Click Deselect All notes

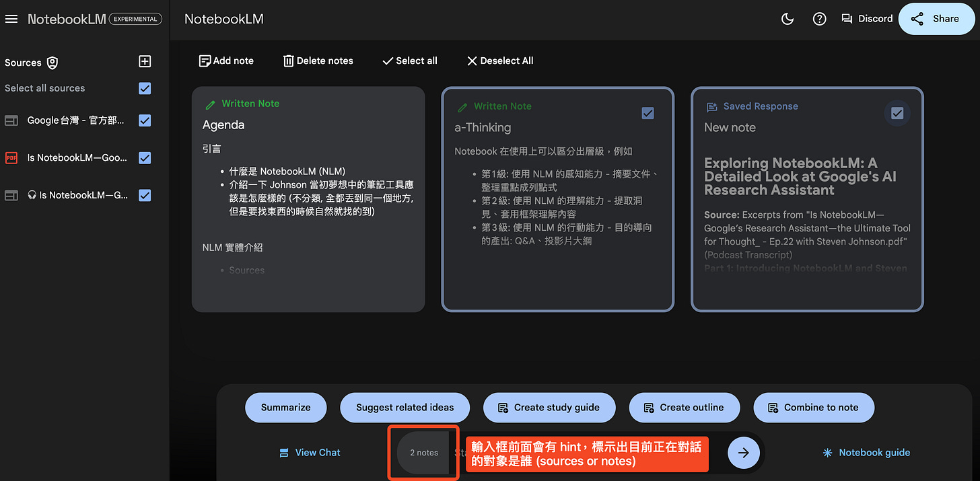click(499, 61)
